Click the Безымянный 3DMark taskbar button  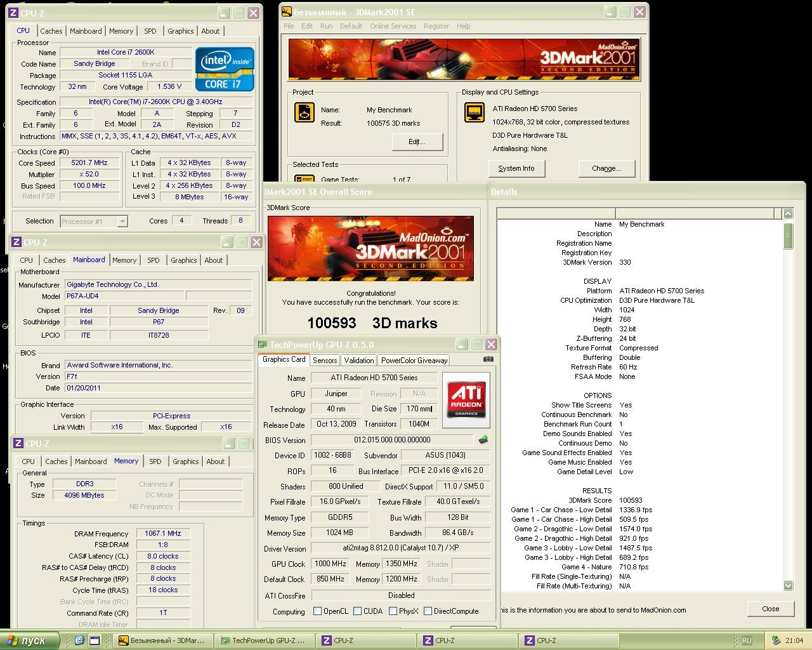pyautogui.click(x=162, y=640)
